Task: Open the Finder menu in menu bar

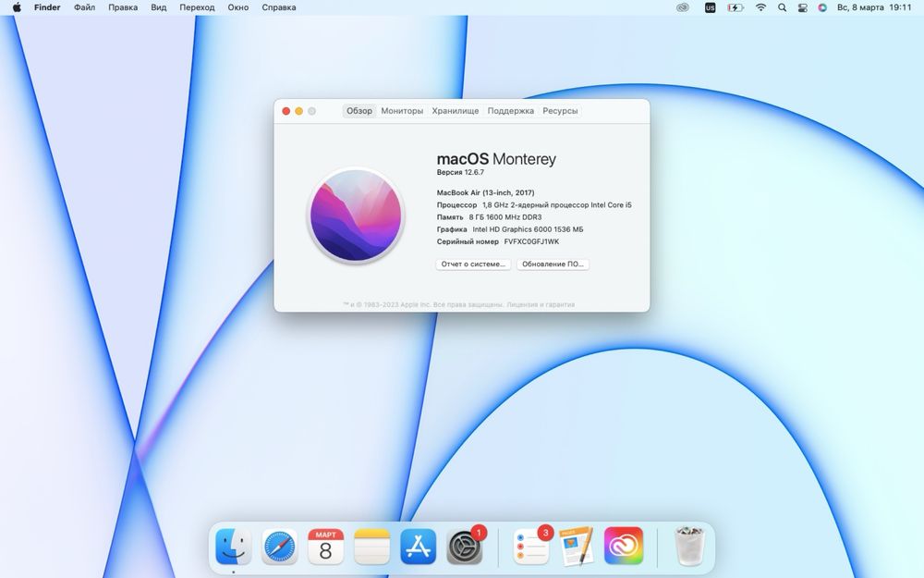Action: point(47,7)
